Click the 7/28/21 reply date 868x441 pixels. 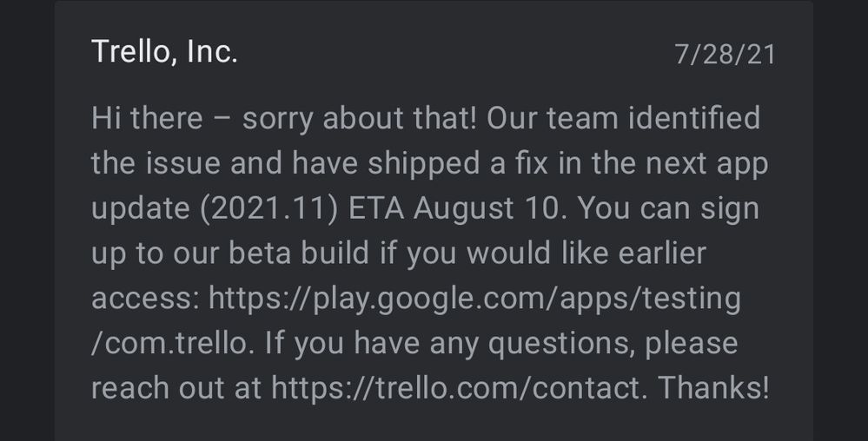pos(725,55)
